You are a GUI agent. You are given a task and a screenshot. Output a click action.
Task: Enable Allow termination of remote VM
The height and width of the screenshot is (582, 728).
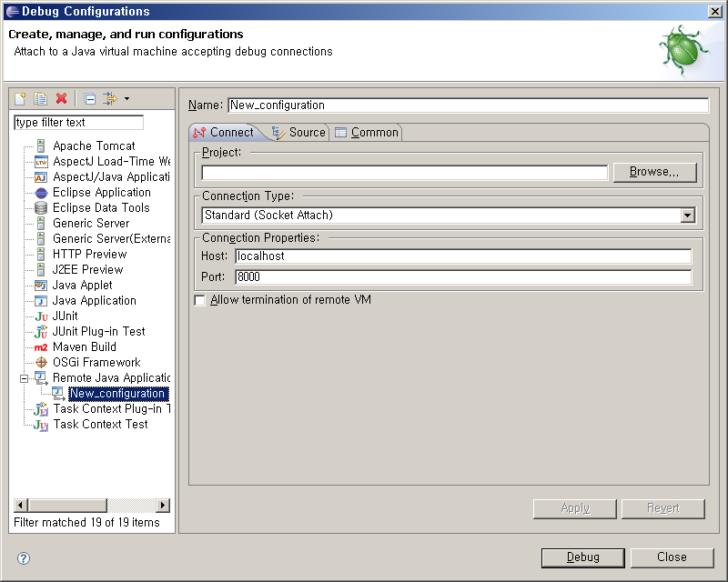[200, 300]
